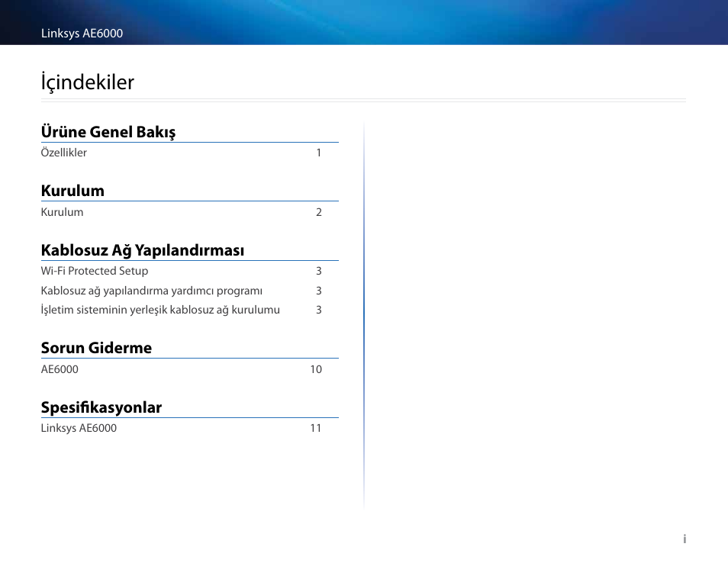Click the roman numeral i page footer
Screen dimensions: 728x563
(685, 539)
